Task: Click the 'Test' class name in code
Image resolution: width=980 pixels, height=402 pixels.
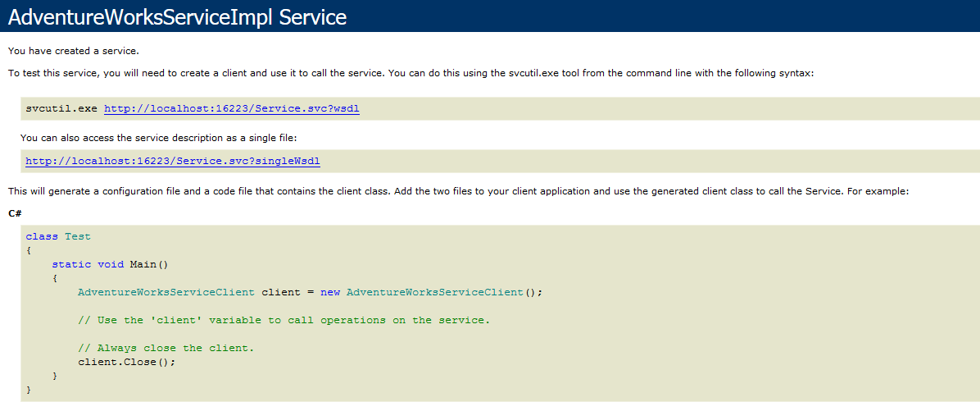Action: click(78, 236)
